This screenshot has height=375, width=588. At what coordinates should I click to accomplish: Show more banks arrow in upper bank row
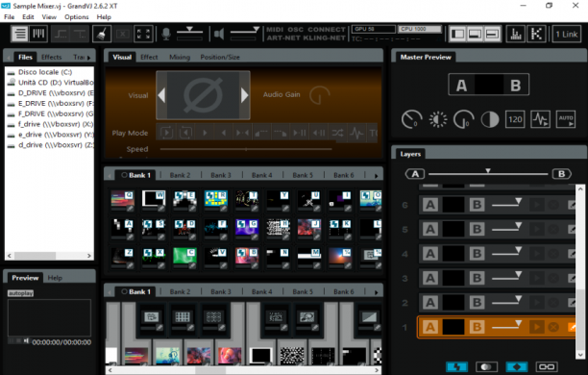point(376,176)
